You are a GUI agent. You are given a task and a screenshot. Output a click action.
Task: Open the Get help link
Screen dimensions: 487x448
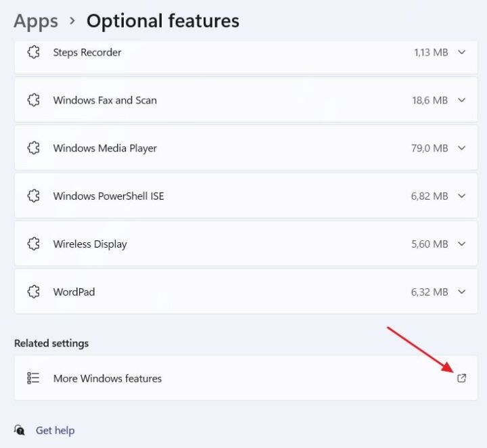pyautogui.click(x=55, y=430)
